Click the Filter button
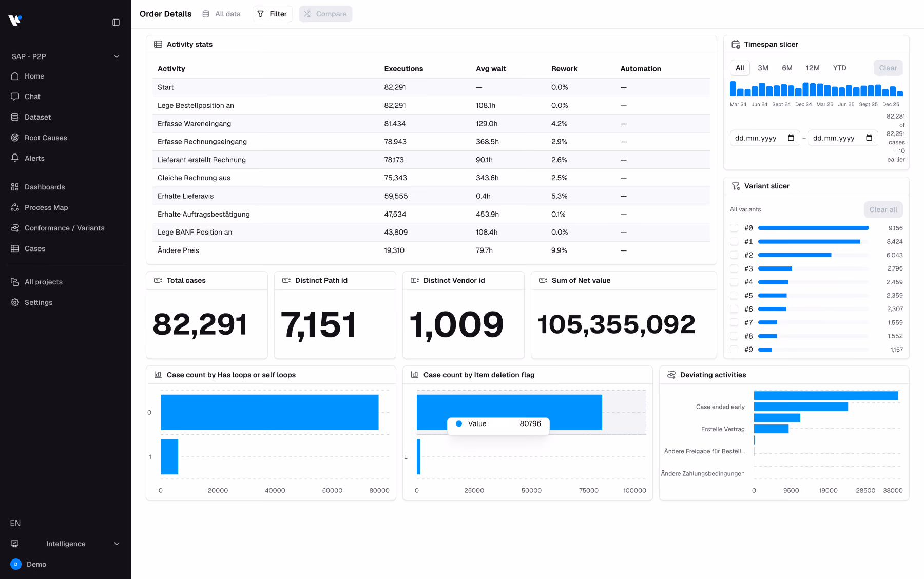The width and height of the screenshot is (924, 579). click(273, 14)
